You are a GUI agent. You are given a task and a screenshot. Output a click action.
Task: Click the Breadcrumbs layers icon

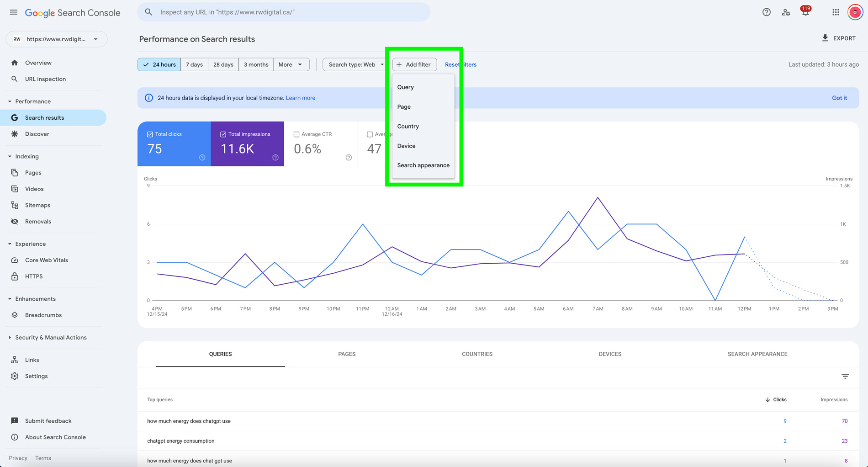(15, 315)
